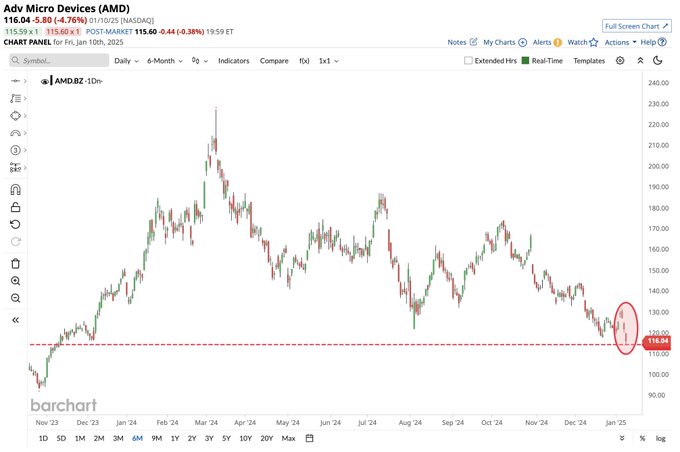Select the 9M range tab
680x452 pixels.
[x=157, y=438]
